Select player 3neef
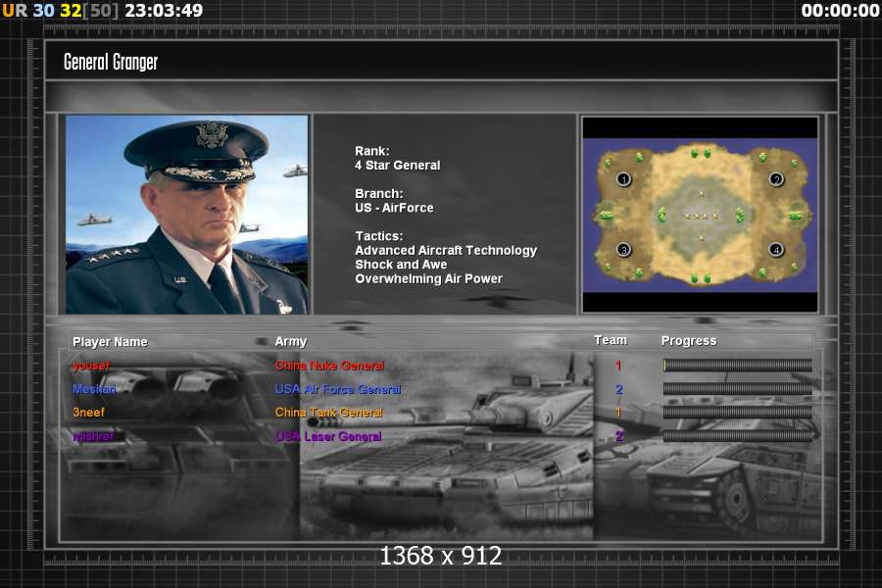 click(x=89, y=413)
